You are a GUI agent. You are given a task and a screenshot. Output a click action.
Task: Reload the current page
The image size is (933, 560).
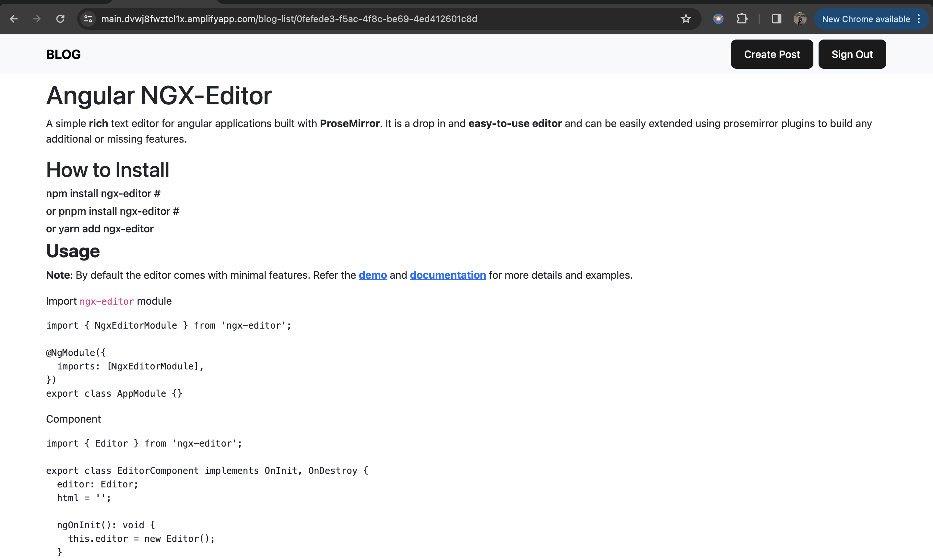[60, 19]
